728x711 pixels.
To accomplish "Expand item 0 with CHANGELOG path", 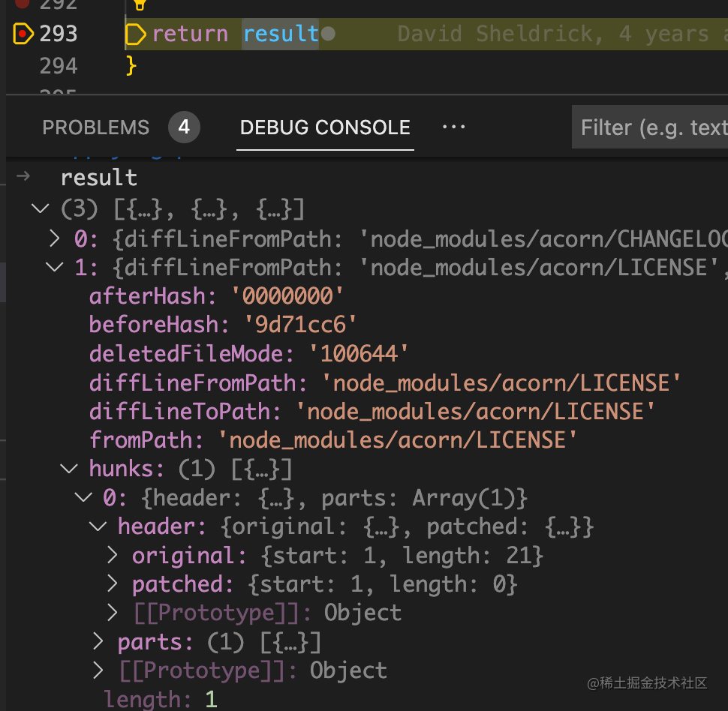I will pyautogui.click(x=55, y=238).
